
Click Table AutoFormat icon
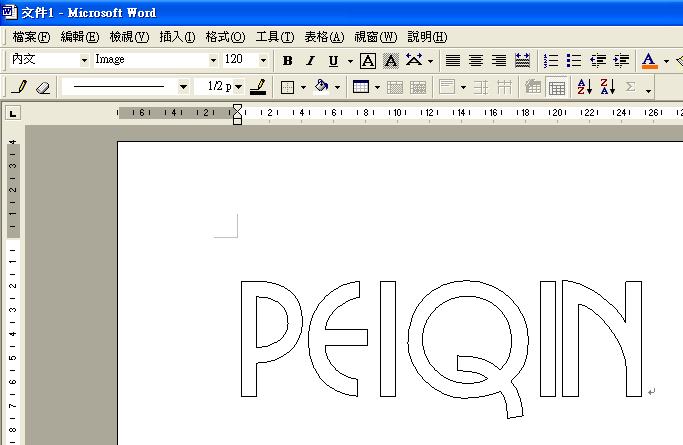pyautogui.click(x=533, y=87)
